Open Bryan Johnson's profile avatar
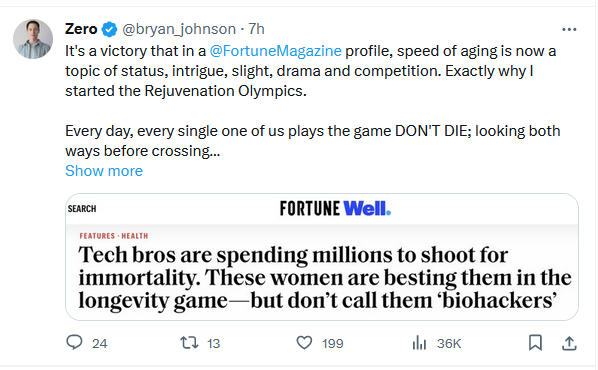The image size is (598, 370). [33, 39]
